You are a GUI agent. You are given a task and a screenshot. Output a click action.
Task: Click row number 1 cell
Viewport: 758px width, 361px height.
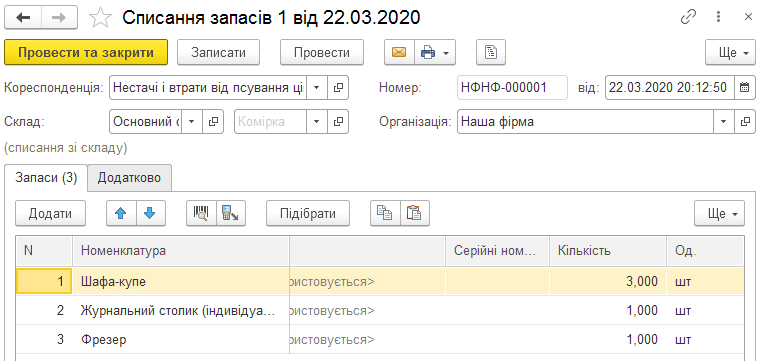tap(44, 282)
